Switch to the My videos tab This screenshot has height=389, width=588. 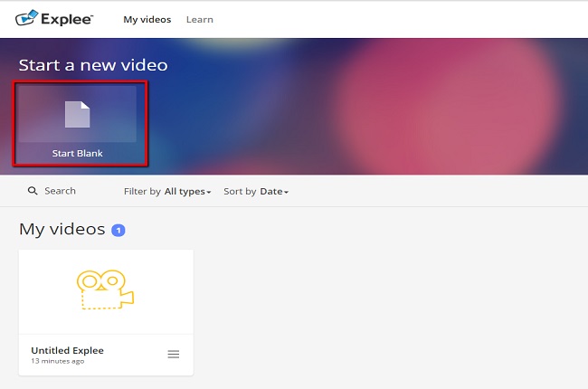pos(147,19)
